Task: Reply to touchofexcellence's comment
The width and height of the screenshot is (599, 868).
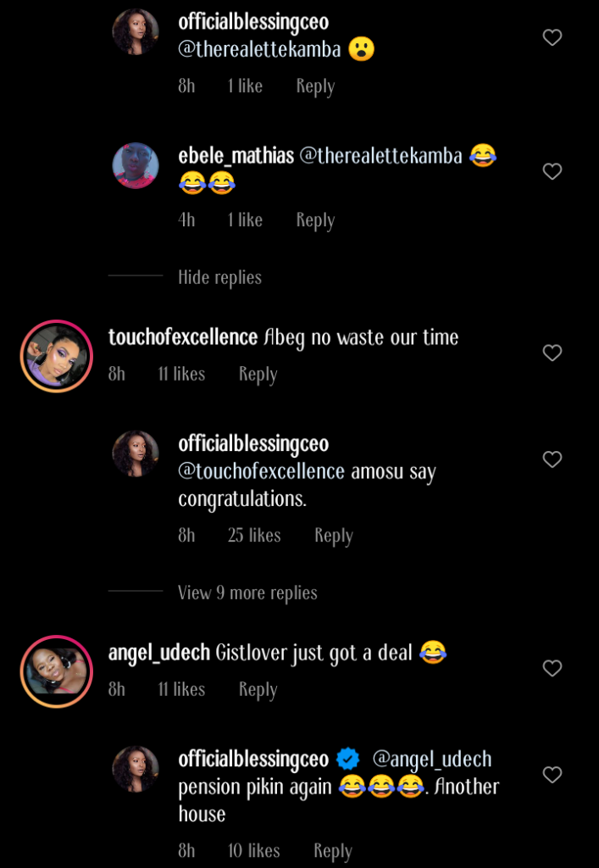Action: pyautogui.click(x=258, y=375)
